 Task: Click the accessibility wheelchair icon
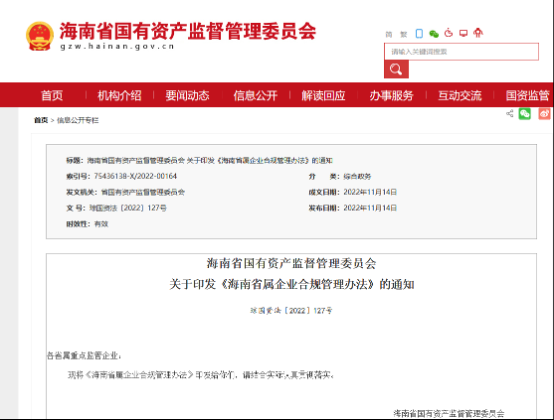coord(449,33)
